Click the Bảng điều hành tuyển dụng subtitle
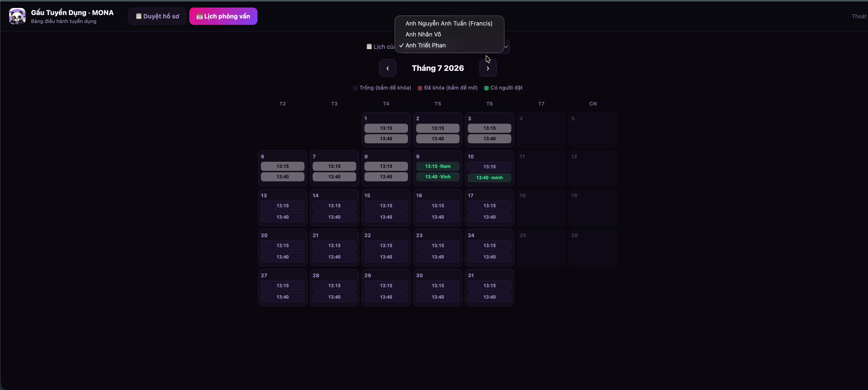 click(x=64, y=21)
